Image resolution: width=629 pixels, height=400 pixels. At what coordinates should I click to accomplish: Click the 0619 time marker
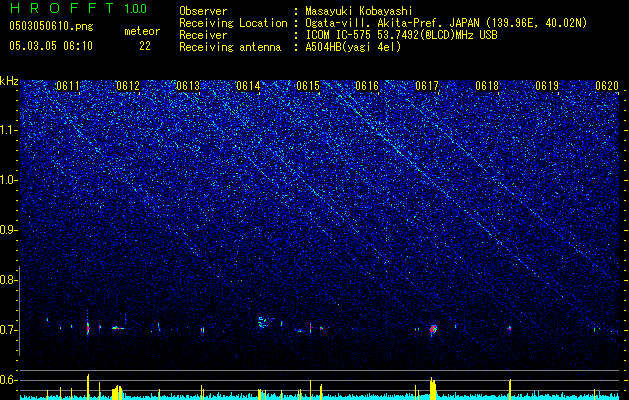click(547, 86)
